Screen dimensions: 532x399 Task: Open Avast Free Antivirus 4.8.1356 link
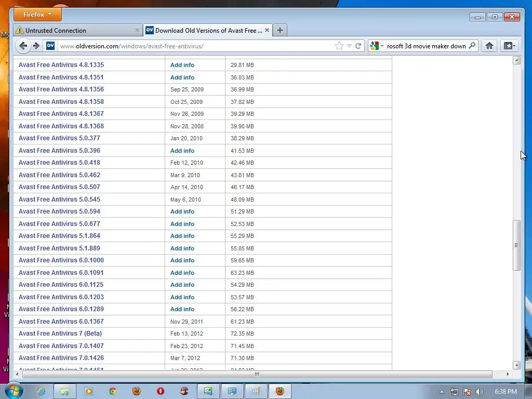(61, 89)
